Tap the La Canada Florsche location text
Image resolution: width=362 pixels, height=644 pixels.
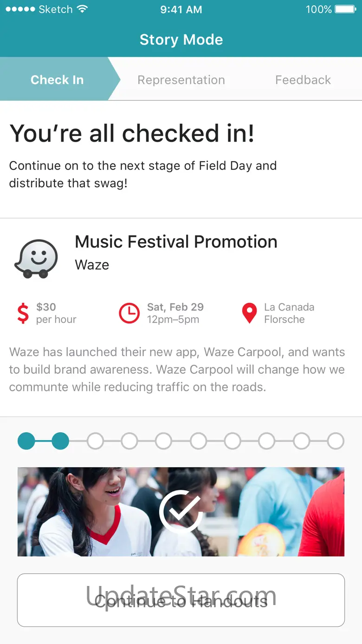289,313
